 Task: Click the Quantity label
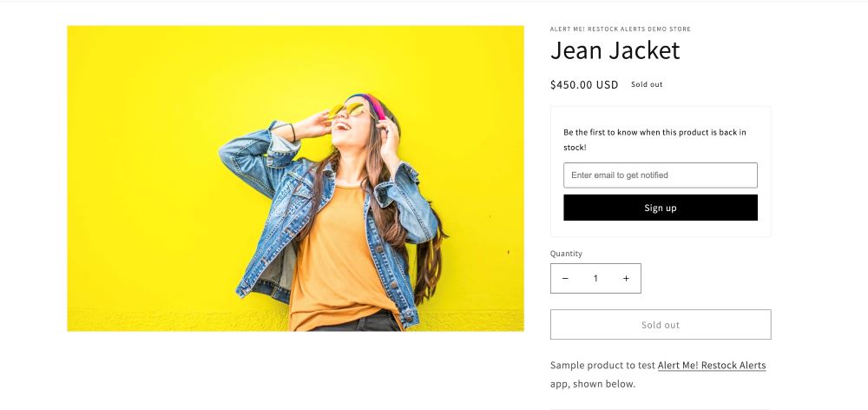(566, 254)
